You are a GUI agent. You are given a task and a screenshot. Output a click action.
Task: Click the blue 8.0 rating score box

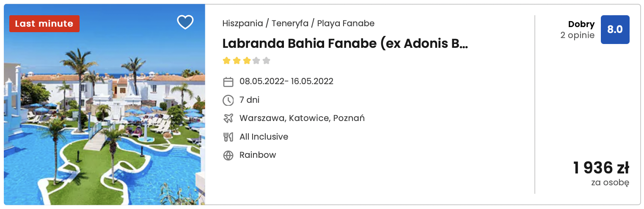(x=615, y=30)
